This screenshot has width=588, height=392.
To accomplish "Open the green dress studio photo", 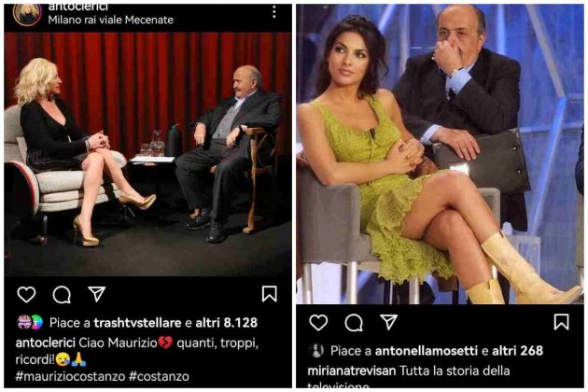I will 440,154.
